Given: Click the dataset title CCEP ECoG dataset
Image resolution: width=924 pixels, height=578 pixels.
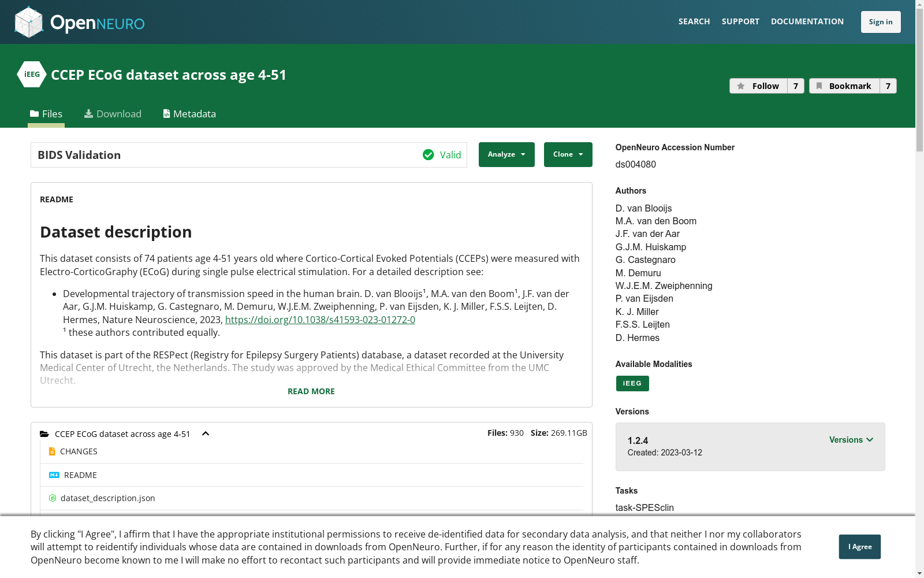Looking at the screenshot, I should [x=169, y=75].
